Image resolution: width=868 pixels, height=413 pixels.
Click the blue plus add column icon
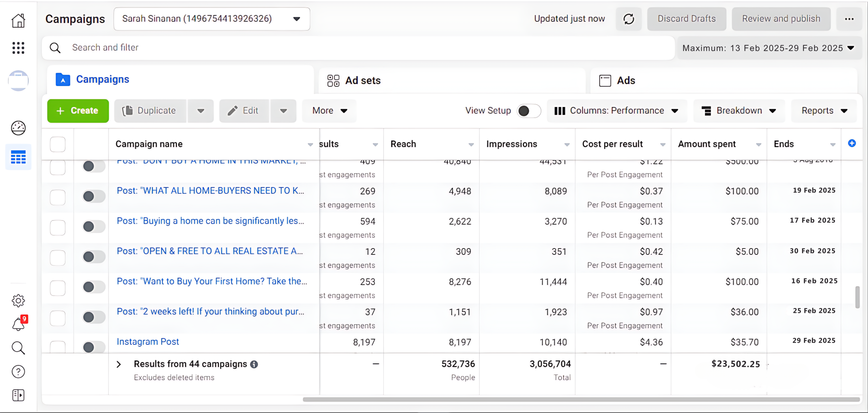point(852,143)
